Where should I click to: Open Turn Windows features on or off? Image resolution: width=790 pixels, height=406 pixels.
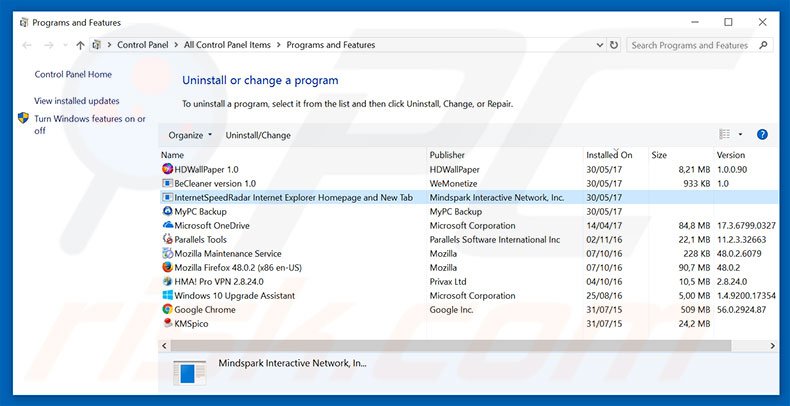(90, 124)
